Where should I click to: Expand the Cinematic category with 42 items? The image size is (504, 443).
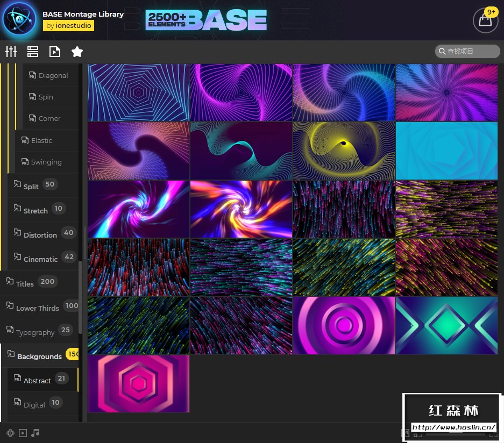tap(43, 258)
